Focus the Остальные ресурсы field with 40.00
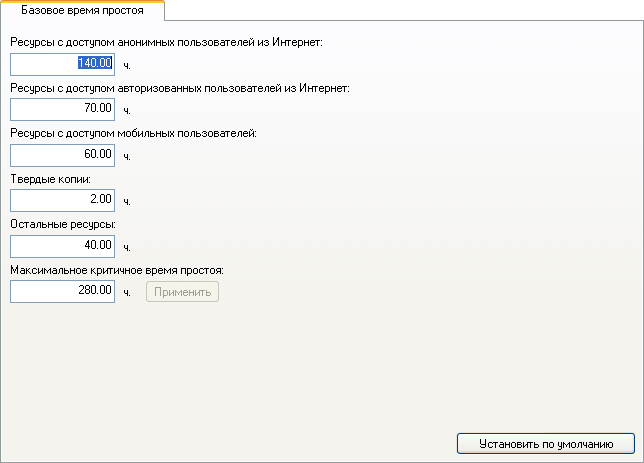 pos(62,246)
